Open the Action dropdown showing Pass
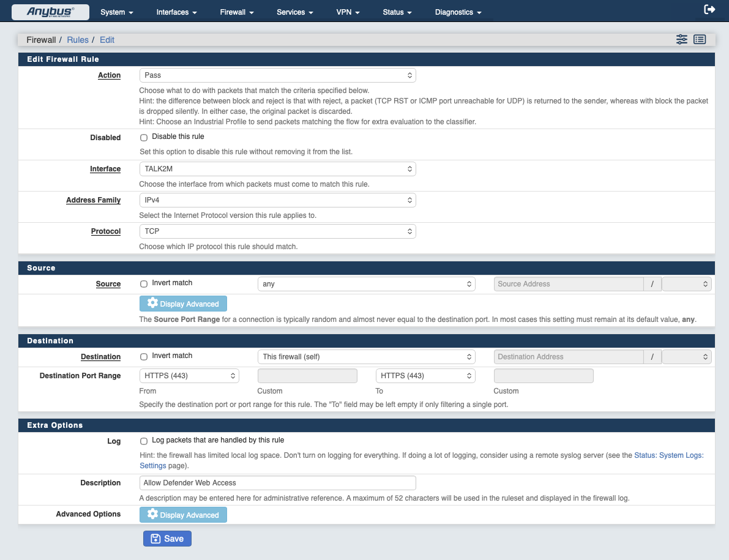This screenshot has height=560, width=729. [277, 75]
